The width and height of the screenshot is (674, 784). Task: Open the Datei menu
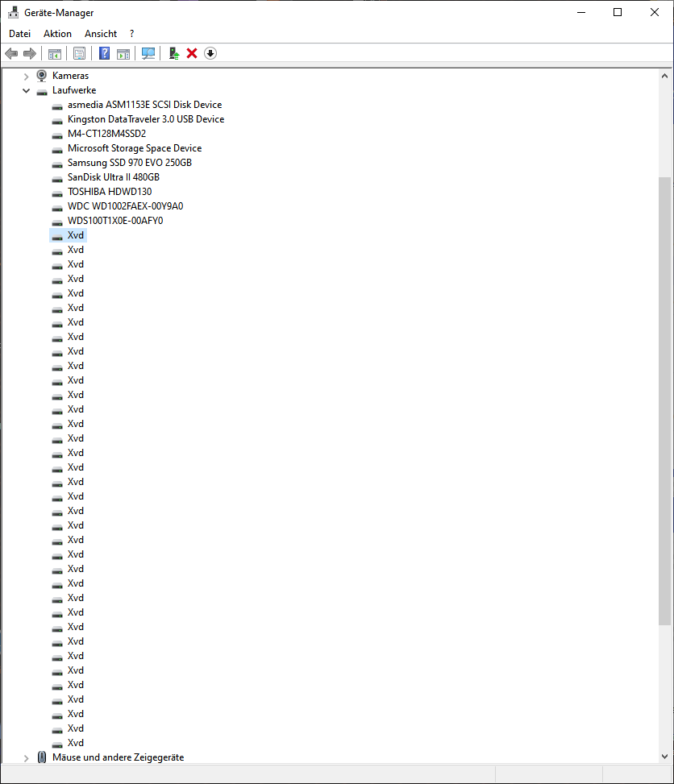[20, 34]
